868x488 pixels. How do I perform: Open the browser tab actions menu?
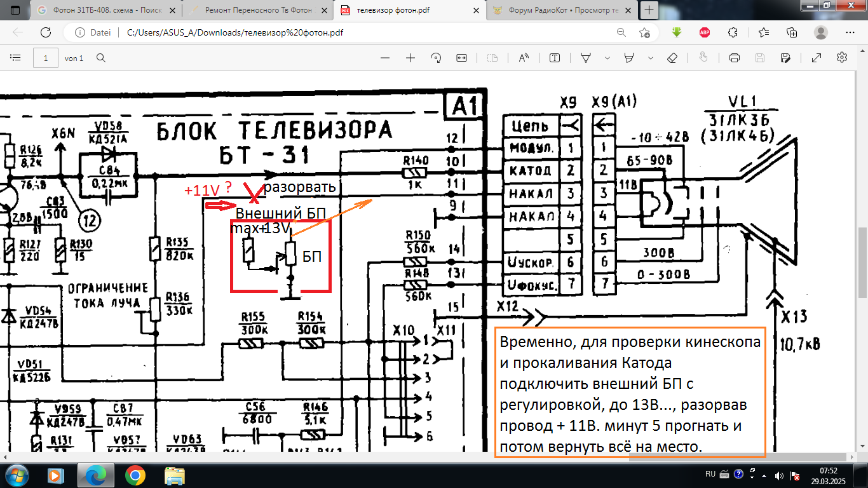16,10
